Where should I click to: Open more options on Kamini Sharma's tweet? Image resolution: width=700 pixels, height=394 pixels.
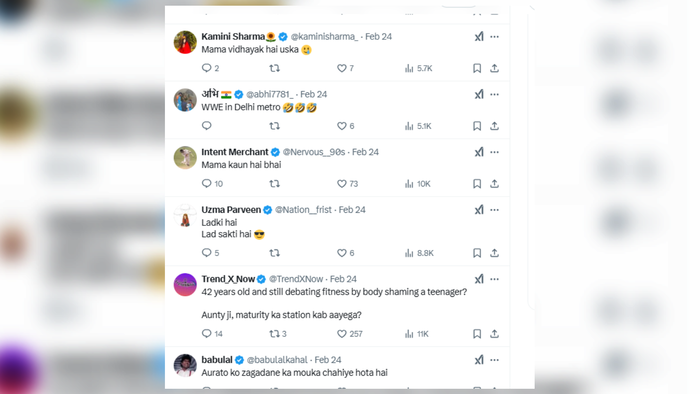click(494, 37)
